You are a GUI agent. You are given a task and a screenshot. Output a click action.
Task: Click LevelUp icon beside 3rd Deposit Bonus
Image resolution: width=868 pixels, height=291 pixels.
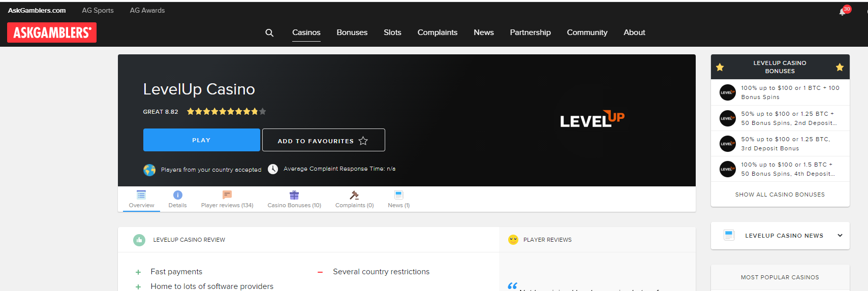click(x=728, y=144)
